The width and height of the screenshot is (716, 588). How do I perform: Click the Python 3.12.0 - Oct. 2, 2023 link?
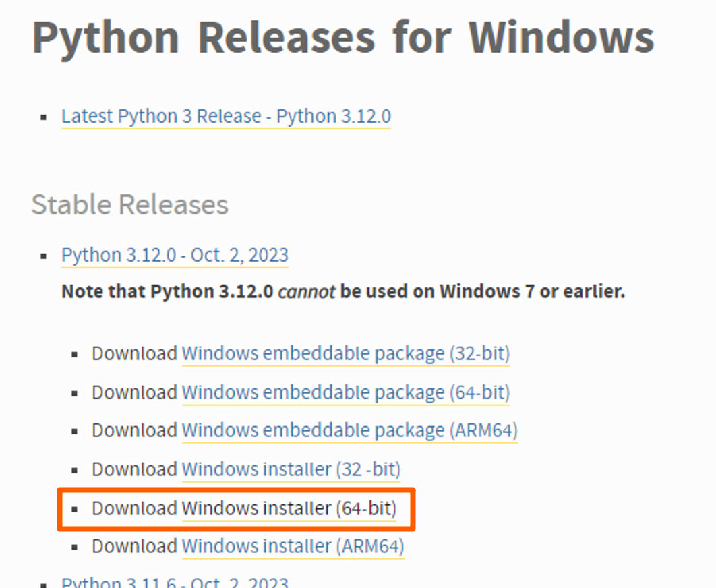coord(174,256)
